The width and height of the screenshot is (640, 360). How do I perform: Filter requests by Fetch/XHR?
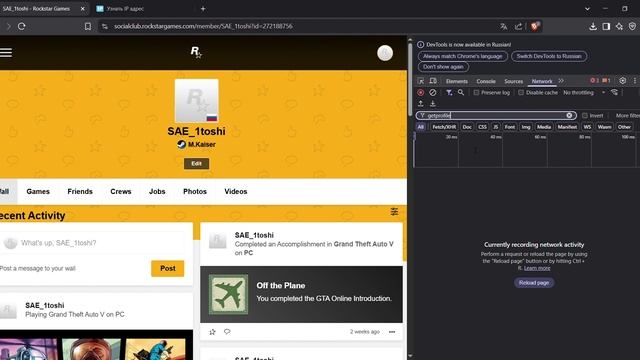444,127
